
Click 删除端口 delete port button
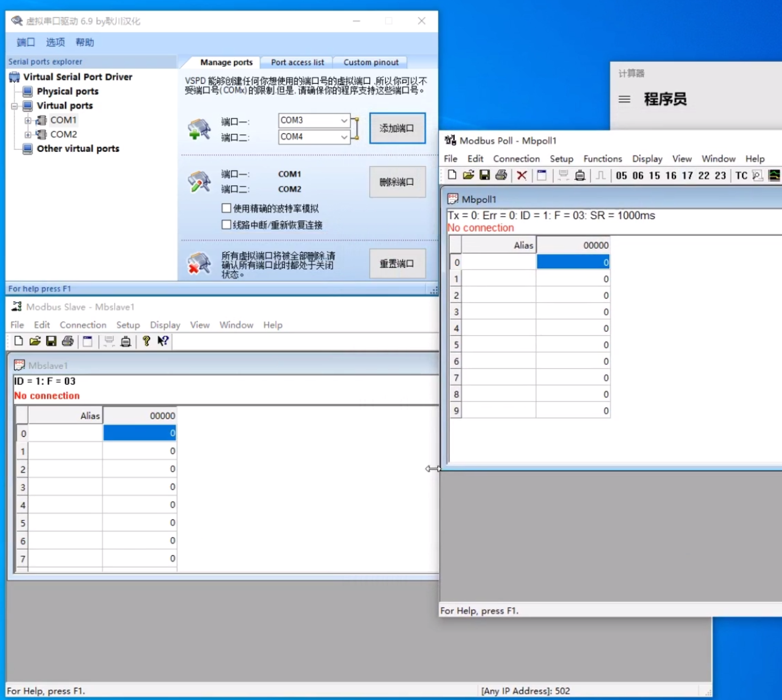click(x=397, y=182)
